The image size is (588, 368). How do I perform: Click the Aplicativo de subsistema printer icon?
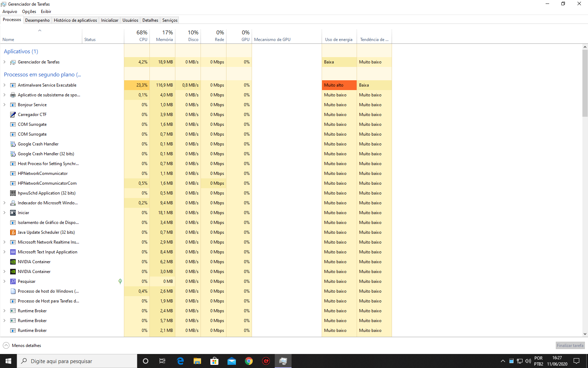(13, 95)
